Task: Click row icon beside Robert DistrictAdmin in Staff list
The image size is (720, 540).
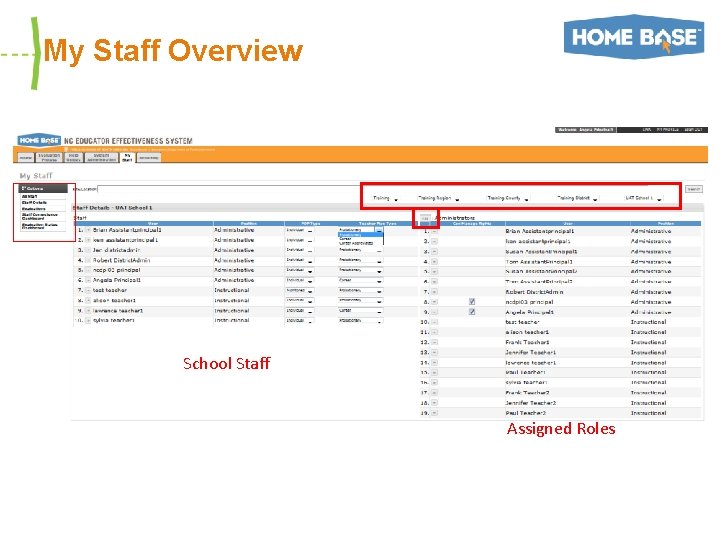Action: coord(88,260)
